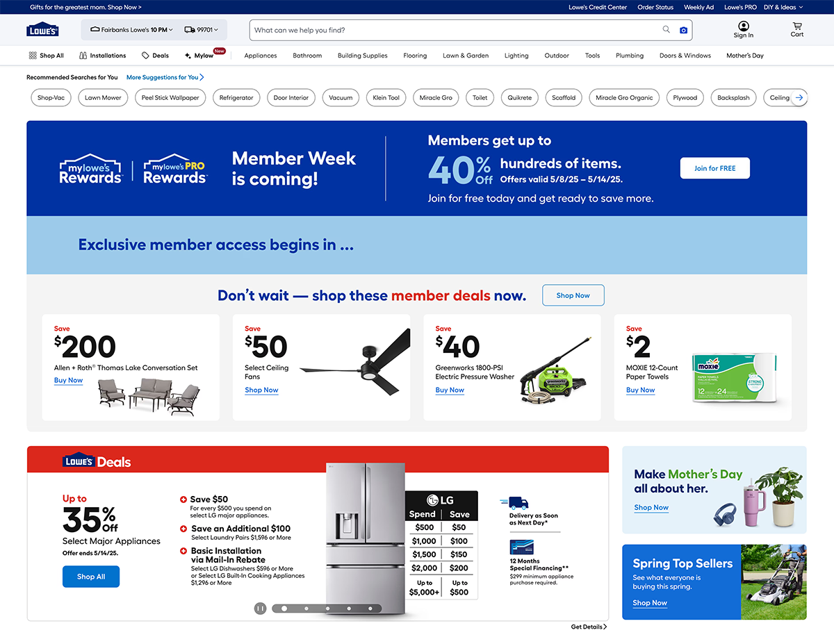Open Outdoor category
This screenshot has height=644, width=834.
[x=557, y=56]
